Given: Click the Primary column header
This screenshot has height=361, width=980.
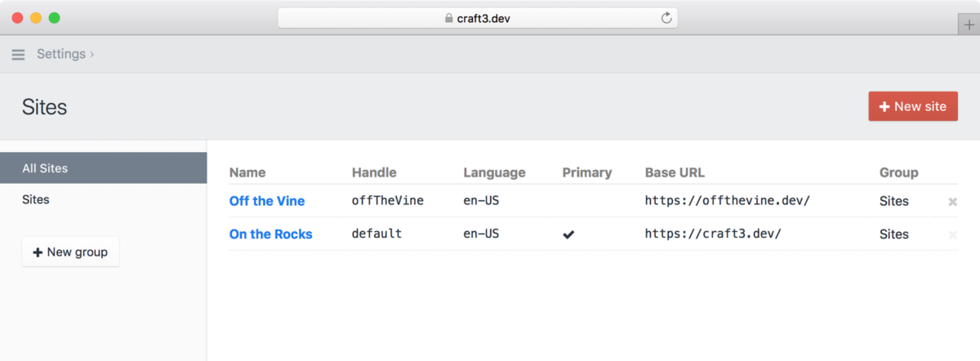Looking at the screenshot, I should pos(587,172).
